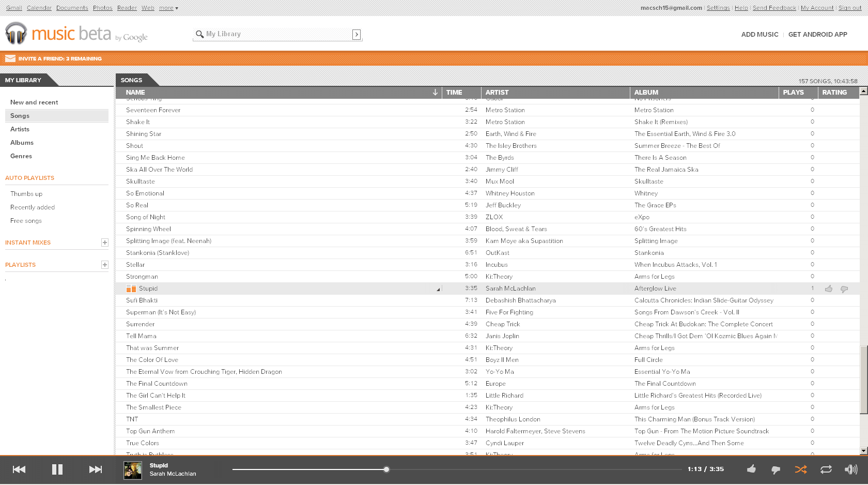The width and height of the screenshot is (868, 485).
Task: Click thumbs up on Stupid song row
Action: coord(829,289)
